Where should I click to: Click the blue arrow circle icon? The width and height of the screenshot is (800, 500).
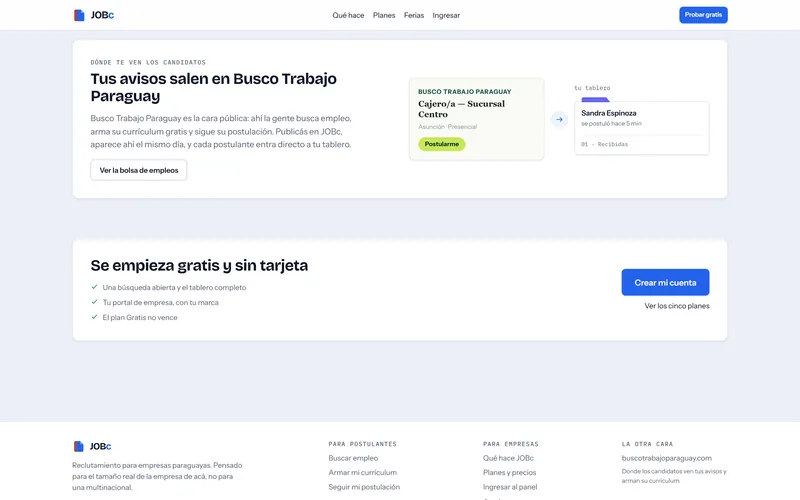tap(559, 119)
